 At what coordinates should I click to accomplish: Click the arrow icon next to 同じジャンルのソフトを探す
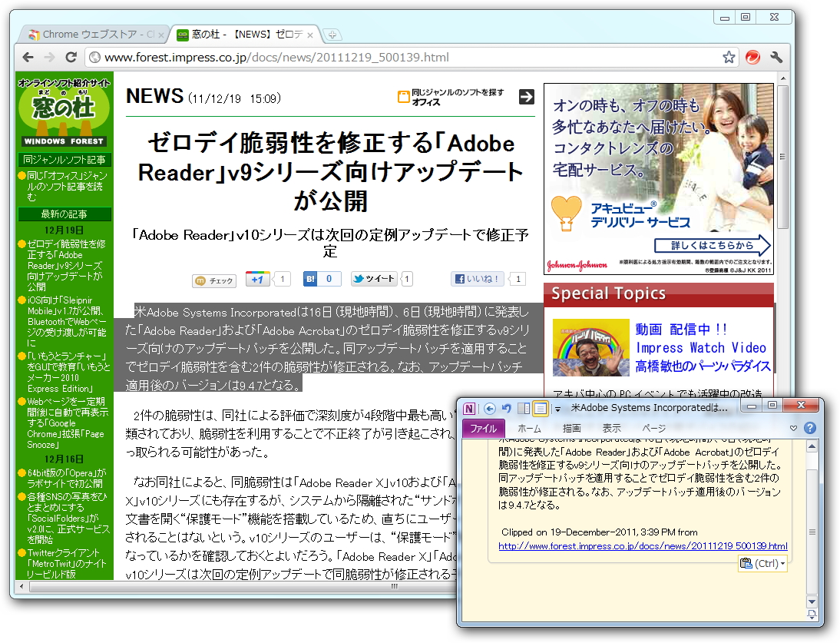[x=526, y=98]
